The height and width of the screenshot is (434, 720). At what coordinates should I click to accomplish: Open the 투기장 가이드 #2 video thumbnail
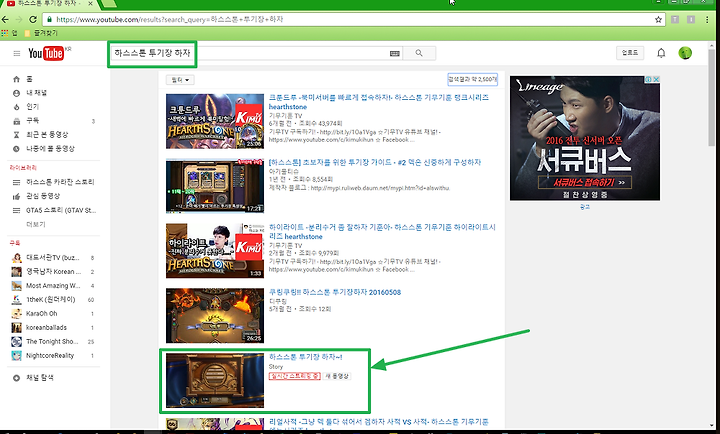(x=215, y=186)
